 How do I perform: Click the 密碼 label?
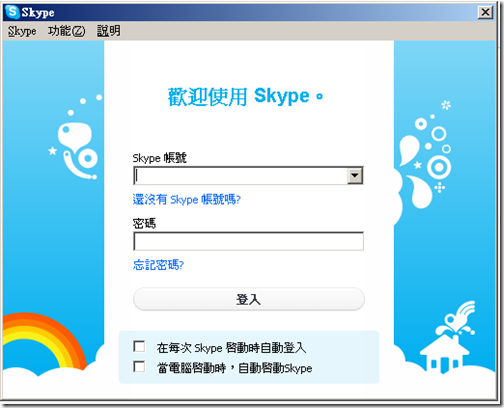tap(144, 223)
